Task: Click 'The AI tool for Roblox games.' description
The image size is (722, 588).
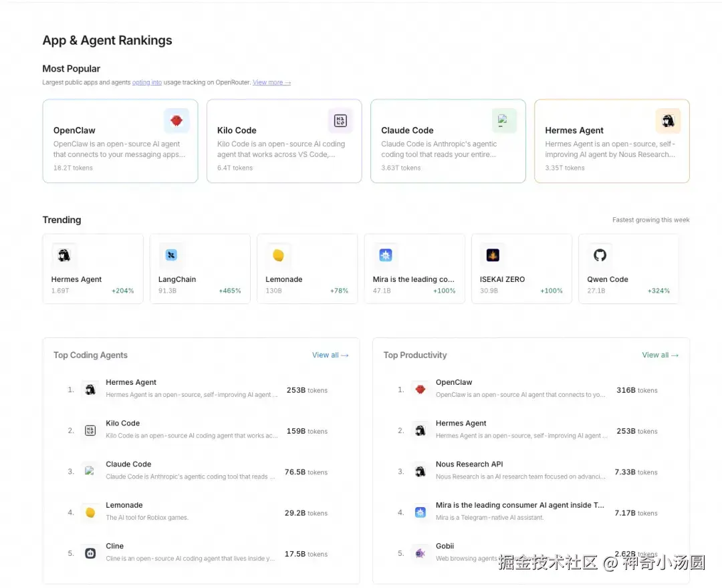Action: coord(147,518)
